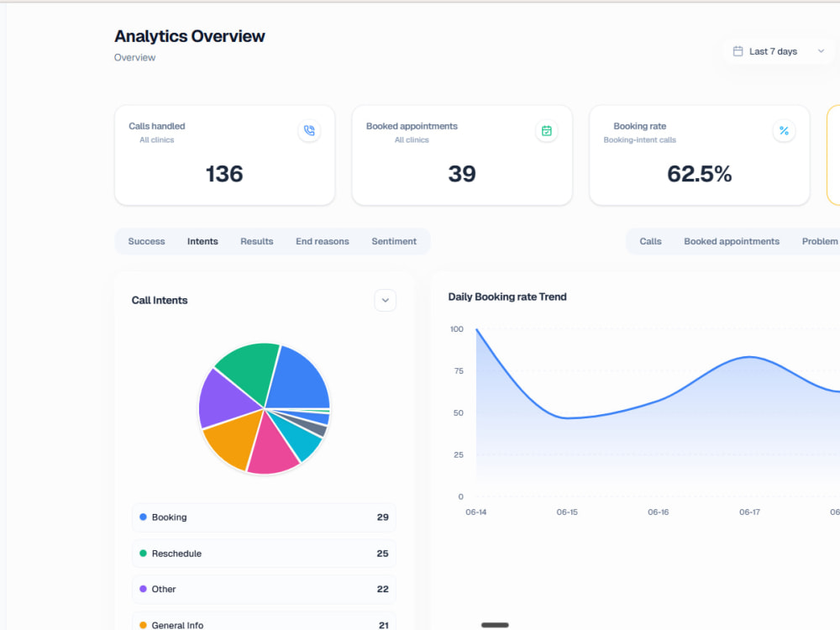The width and height of the screenshot is (840, 630).
Task: Click the Calls handled value 136
Action: pos(224,174)
